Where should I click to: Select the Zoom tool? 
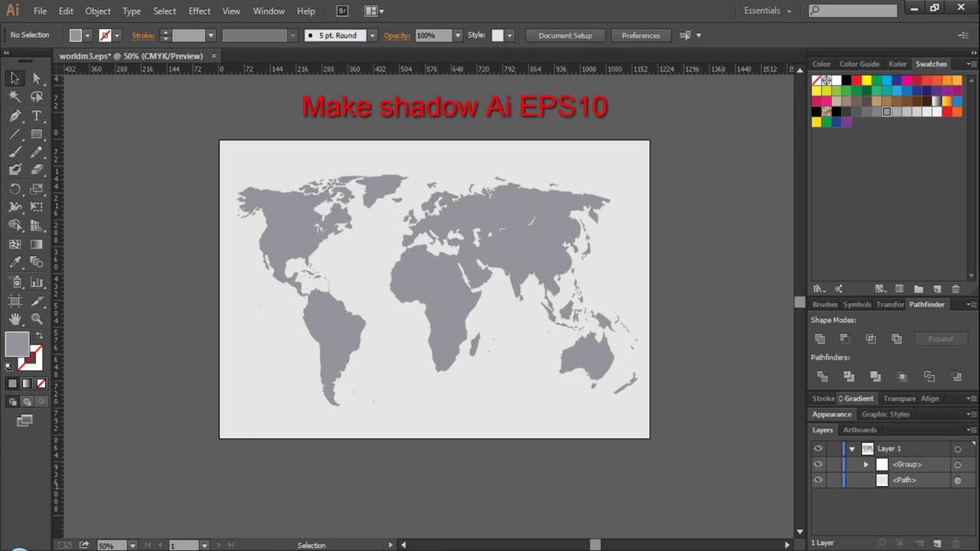click(36, 319)
